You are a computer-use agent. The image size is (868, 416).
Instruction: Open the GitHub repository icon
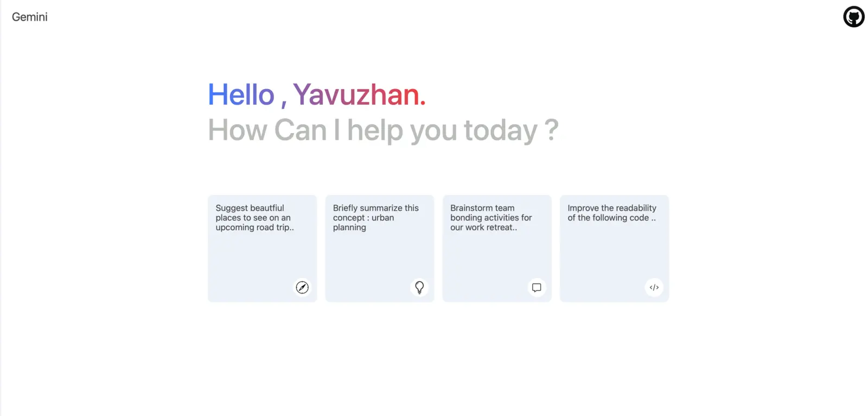(853, 17)
